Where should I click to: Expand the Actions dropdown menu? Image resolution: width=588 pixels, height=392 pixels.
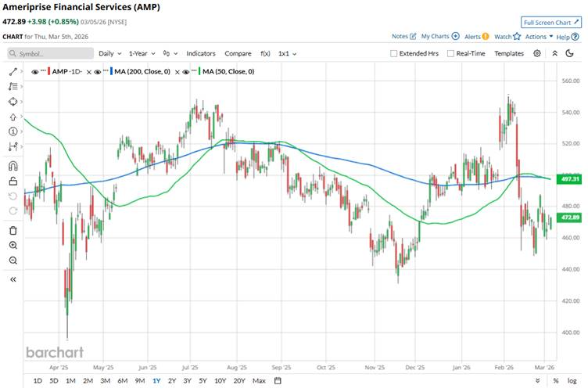pyautogui.click(x=539, y=36)
